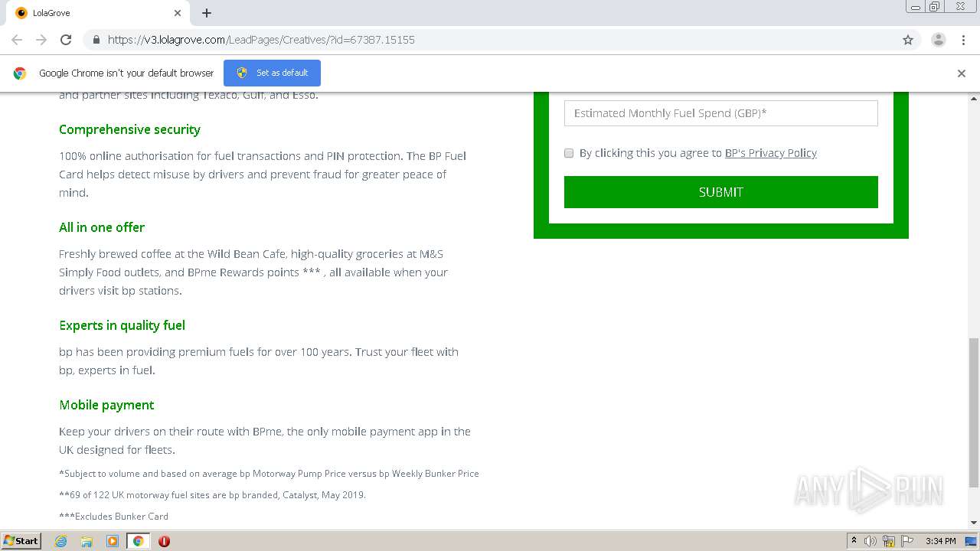Select the LolaGrove tab
The height and width of the screenshot is (551, 980).
tap(98, 13)
